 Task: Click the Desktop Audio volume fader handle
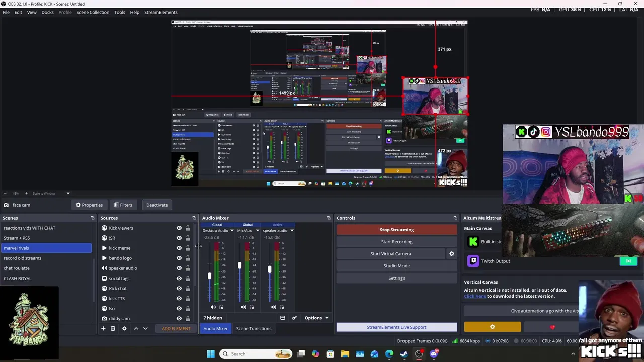[x=209, y=276]
